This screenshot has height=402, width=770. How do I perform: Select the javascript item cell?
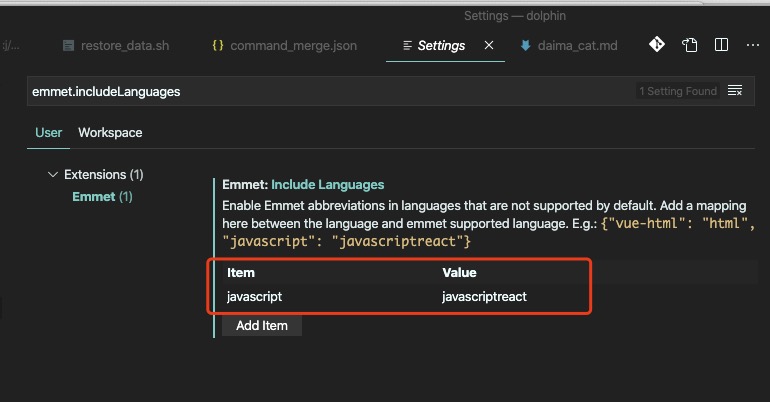tap(254, 296)
